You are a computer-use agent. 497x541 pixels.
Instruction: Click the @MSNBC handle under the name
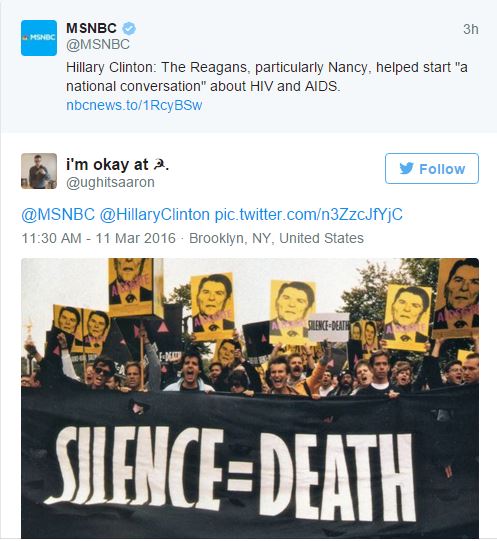pos(98,45)
